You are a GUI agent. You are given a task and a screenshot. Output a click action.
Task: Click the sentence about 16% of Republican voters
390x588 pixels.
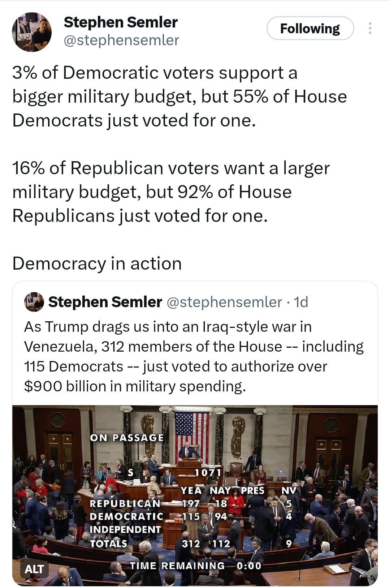point(171,192)
